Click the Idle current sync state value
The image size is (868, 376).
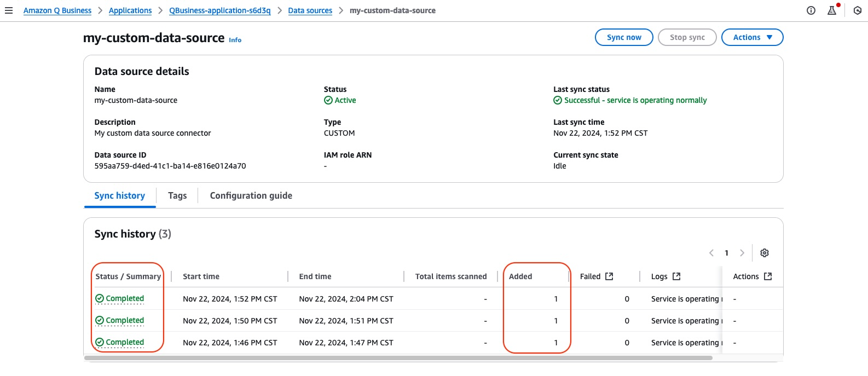tap(560, 166)
